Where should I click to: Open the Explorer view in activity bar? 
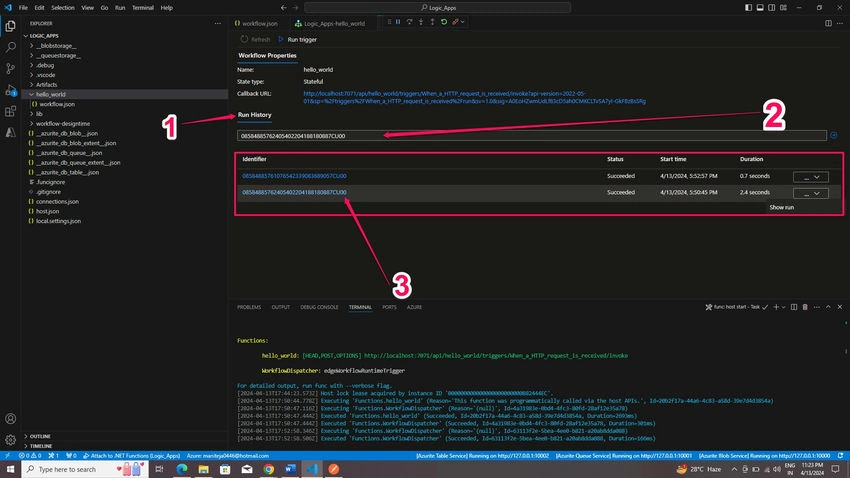pyautogui.click(x=10, y=25)
